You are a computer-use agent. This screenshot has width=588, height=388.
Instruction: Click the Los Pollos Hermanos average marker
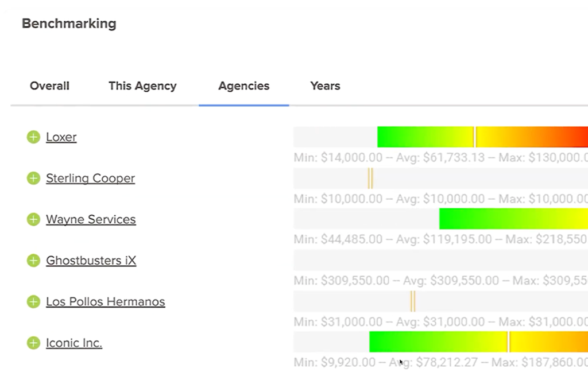pos(413,301)
